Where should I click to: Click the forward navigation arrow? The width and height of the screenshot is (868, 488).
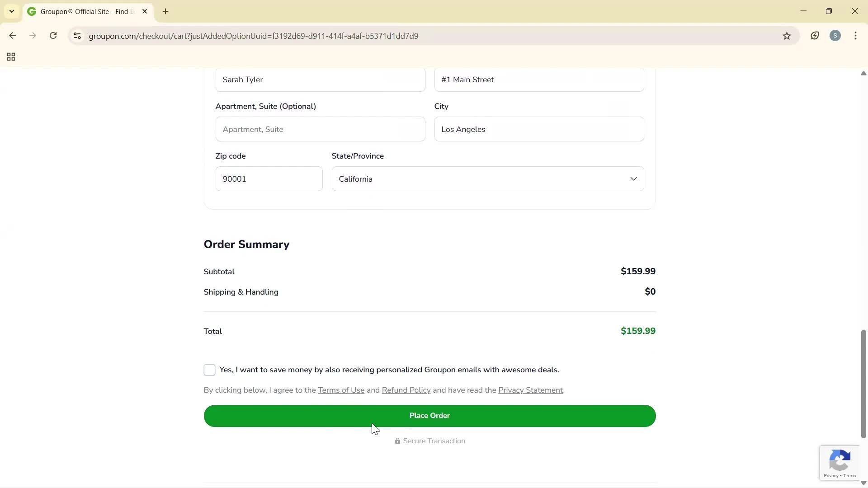coord(33,36)
